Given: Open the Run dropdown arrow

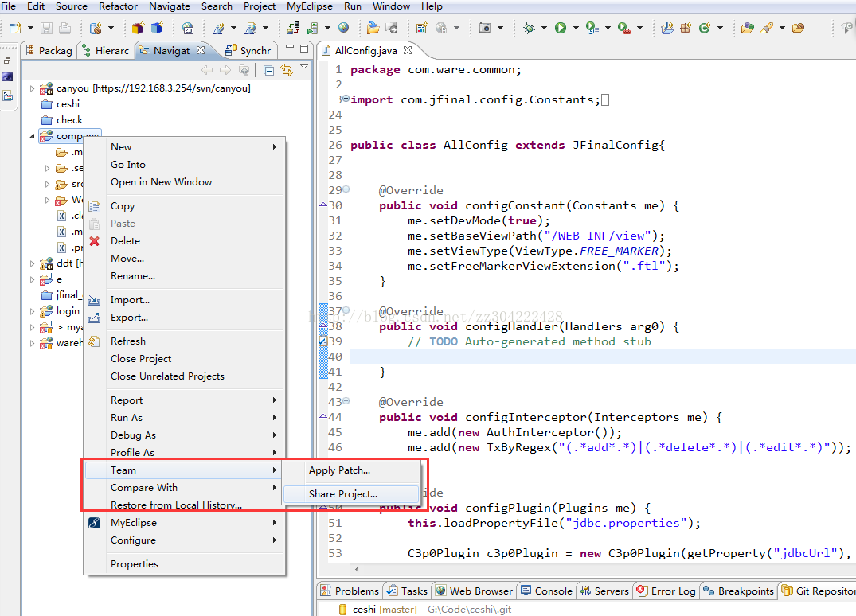Looking at the screenshot, I should (576, 28).
